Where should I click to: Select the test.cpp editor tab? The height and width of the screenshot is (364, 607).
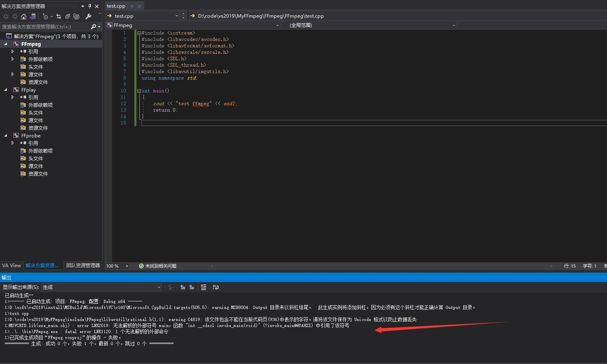[x=116, y=6]
